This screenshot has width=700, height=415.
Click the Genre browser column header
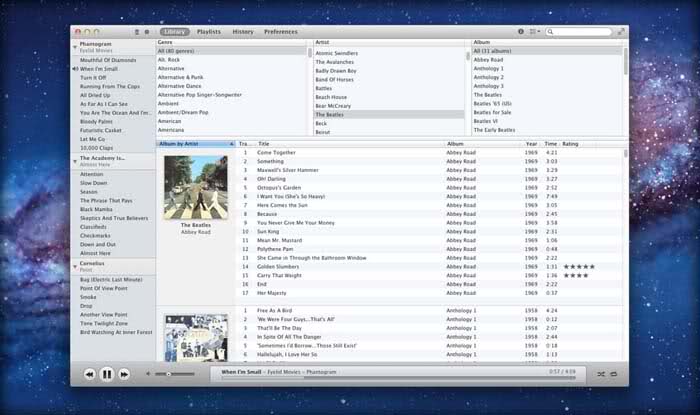(165, 42)
